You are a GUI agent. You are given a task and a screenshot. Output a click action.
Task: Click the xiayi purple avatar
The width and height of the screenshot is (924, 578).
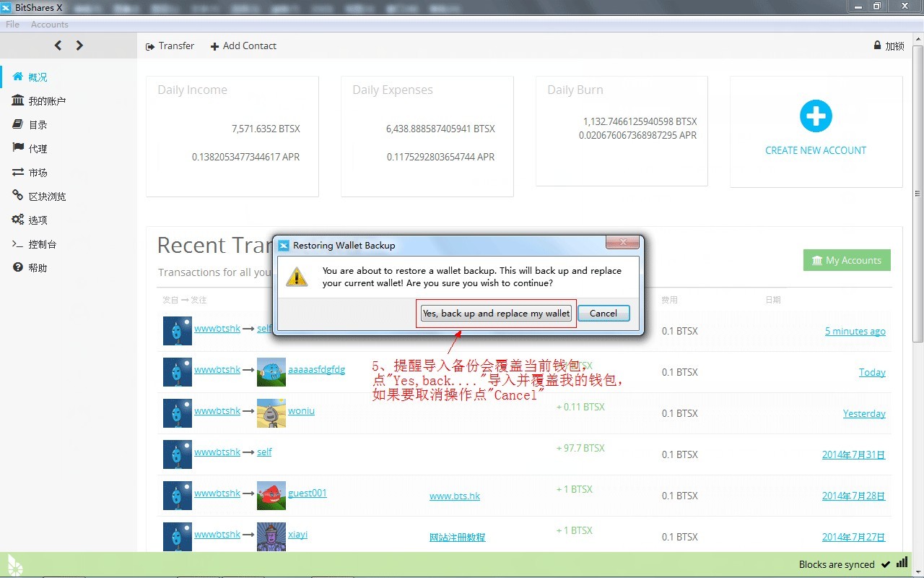pyautogui.click(x=271, y=537)
